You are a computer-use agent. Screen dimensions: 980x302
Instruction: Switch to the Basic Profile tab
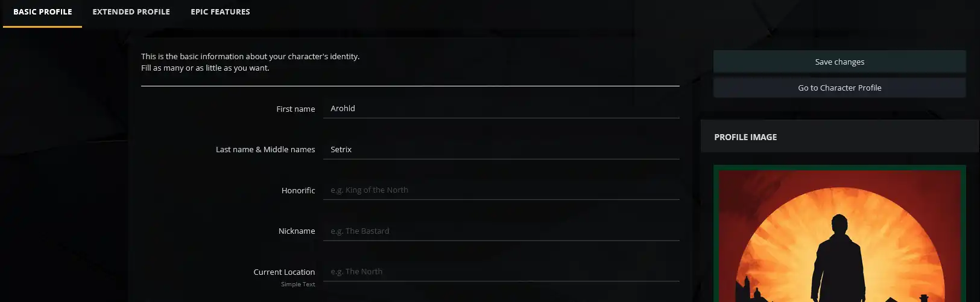[x=43, y=12]
